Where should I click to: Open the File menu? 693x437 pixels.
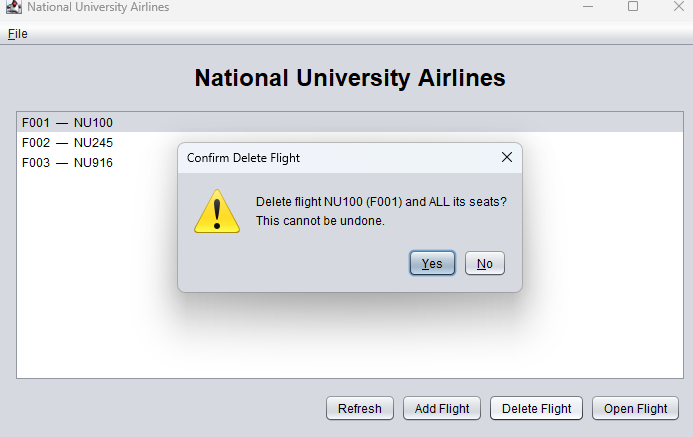click(18, 34)
